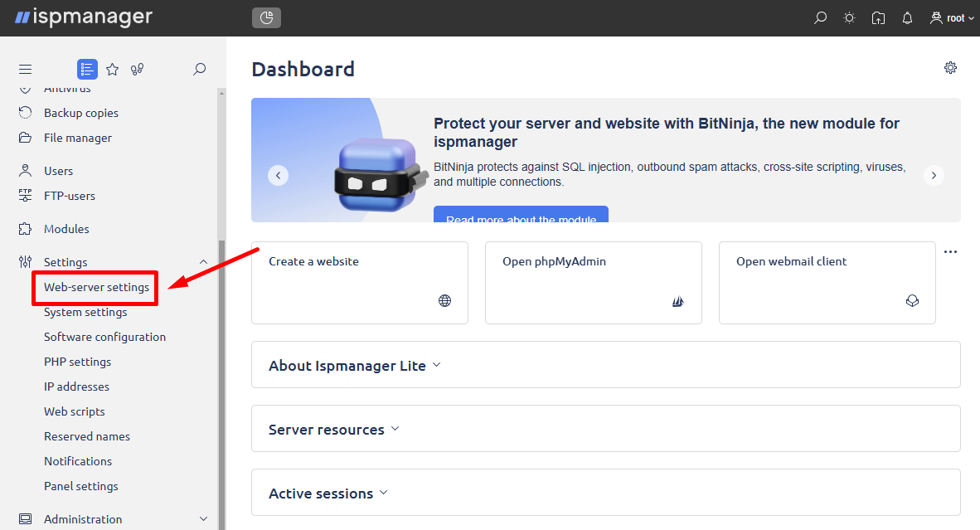Open notifications bell icon
980x530 pixels.
pos(907,18)
